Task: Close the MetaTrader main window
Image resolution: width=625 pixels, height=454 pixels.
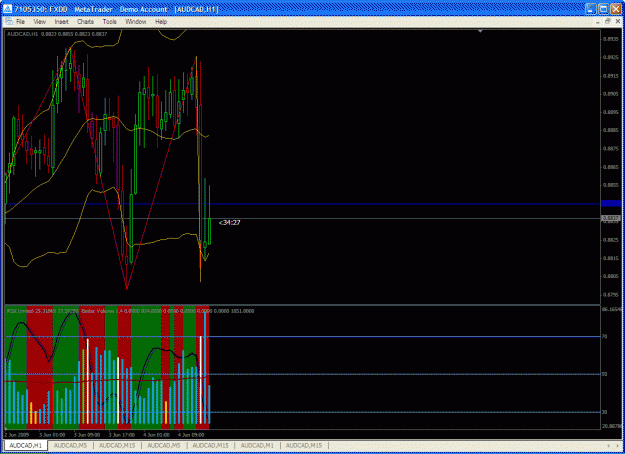Action: pyautogui.click(x=615, y=9)
